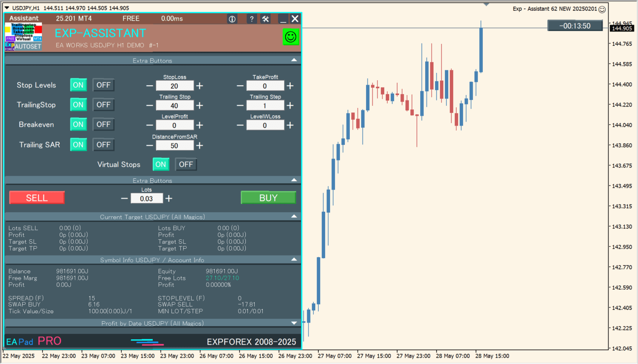Click the LevelWLoss input field
The height and width of the screenshot is (364, 638).
tap(265, 125)
